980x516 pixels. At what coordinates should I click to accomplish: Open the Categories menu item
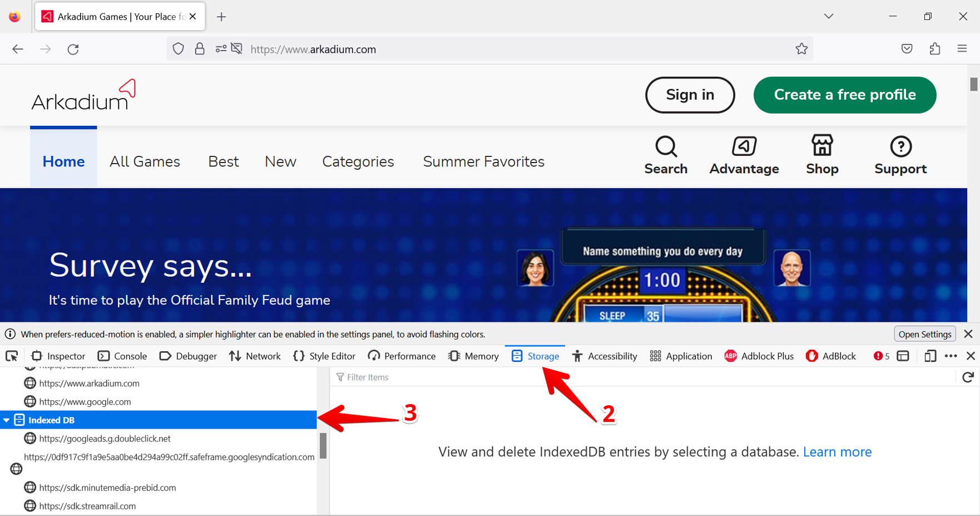[x=358, y=161]
